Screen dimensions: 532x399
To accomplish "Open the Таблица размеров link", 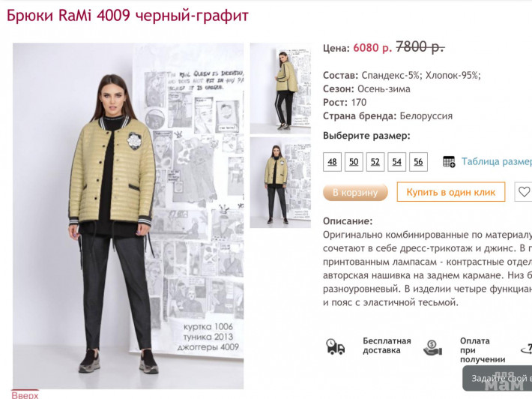I will click(x=497, y=162).
